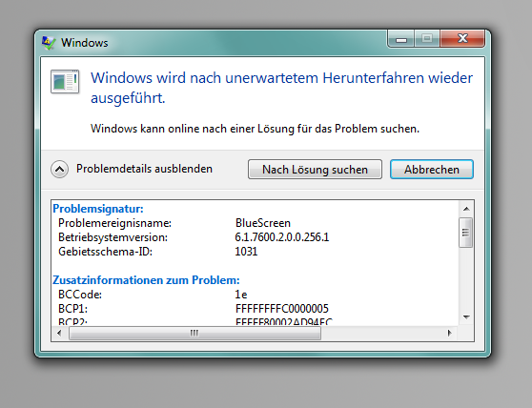Click the Nach Lösung suchen button

coord(315,170)
